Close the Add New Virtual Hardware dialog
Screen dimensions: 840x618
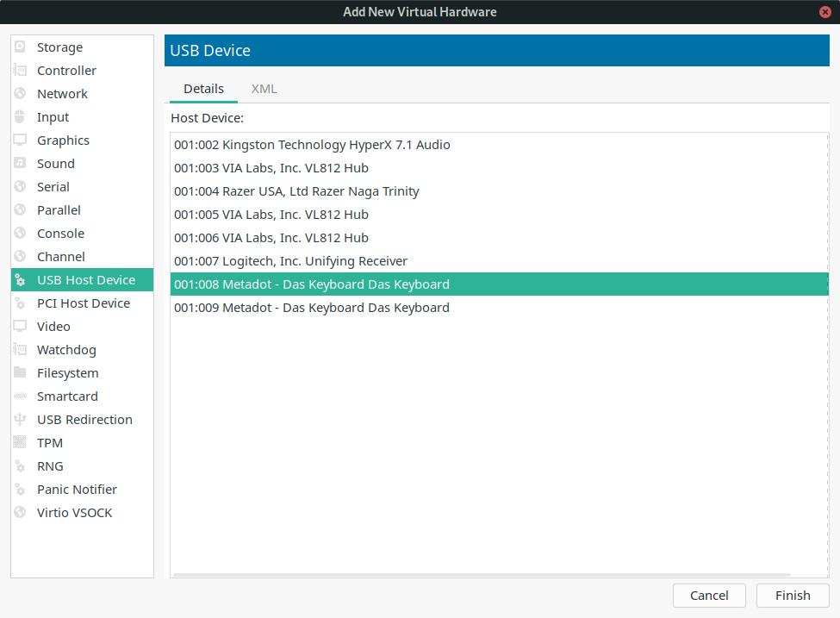click(x=825, y=12)
